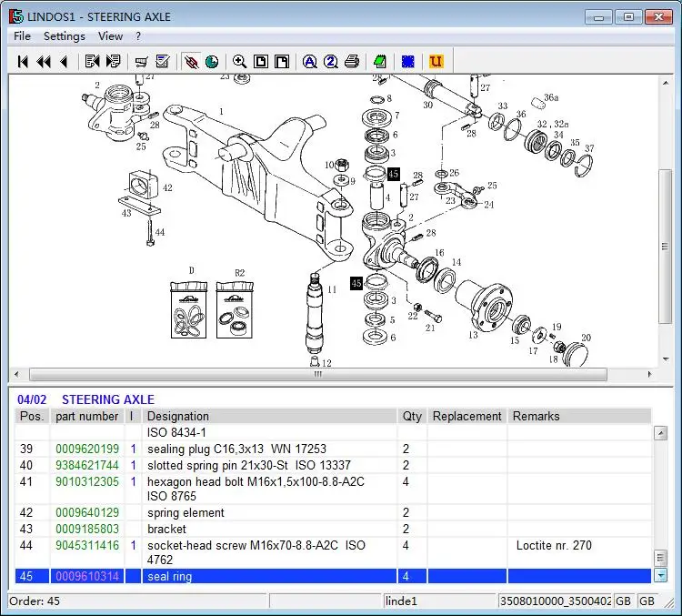The width and height of the screenshot is (682, 616).
Task: Click the 'A' search magnifier icon
Action: pyautogui.click(x=309, y=61)
